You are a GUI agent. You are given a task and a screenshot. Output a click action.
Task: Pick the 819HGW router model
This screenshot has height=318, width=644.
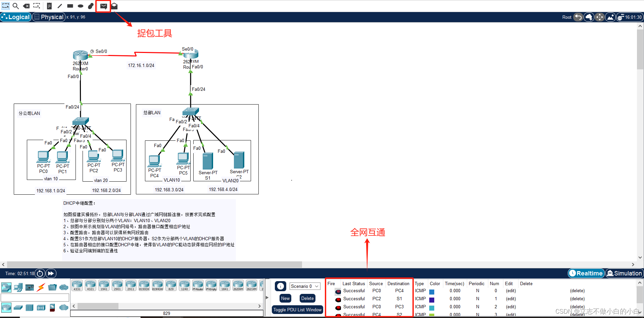(158, 285)
